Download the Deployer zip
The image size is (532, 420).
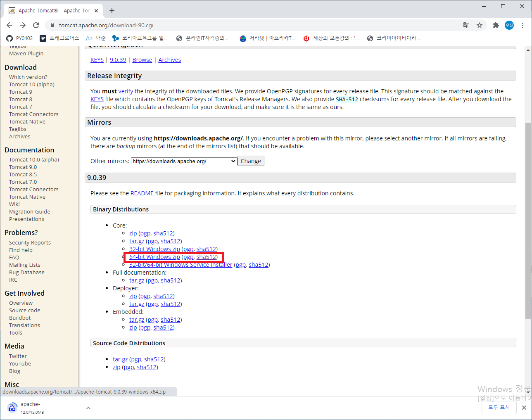133,296
